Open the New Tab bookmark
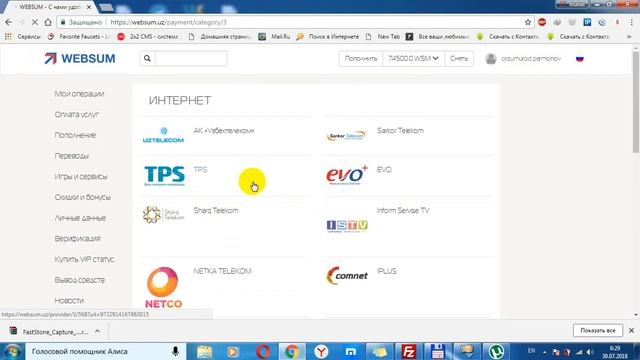640x360 pixels. [x=383, y=37]
